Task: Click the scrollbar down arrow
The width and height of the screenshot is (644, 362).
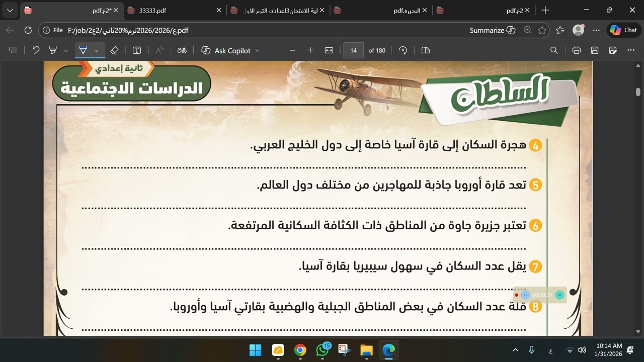Action: coord(638,332)
